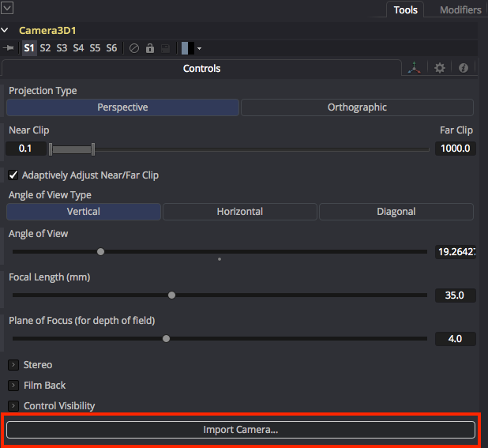Click the Near Clip value field 0.1
The width and height of the screenshot is (488, 448).
[x=26, y=149]
